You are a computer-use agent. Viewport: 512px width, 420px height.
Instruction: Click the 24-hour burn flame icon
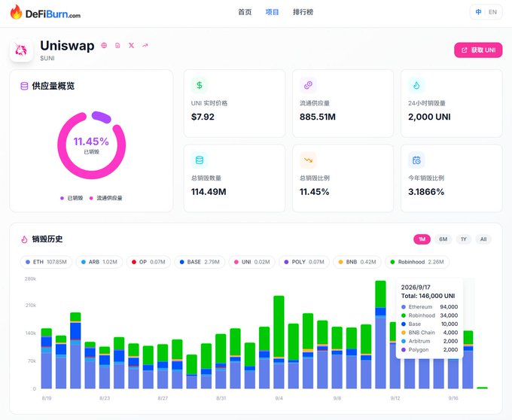[x=416, y=85]
